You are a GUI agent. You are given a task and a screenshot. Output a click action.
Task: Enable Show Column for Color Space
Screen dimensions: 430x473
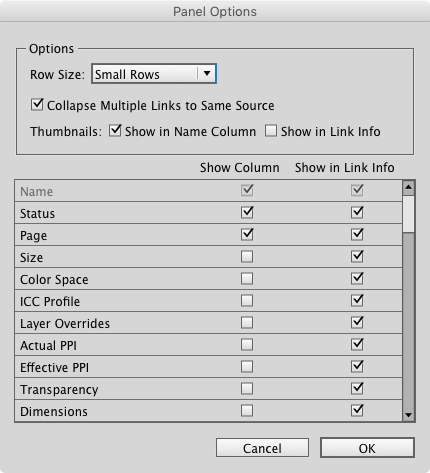pyautogui.click(x=247, y=278)
